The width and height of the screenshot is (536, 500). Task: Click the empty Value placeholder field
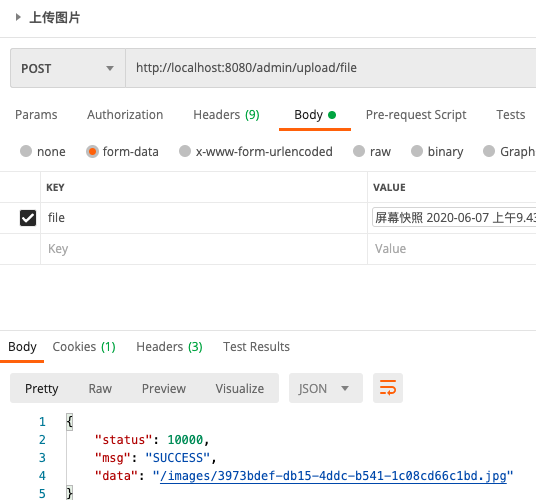tap(452, 249)
